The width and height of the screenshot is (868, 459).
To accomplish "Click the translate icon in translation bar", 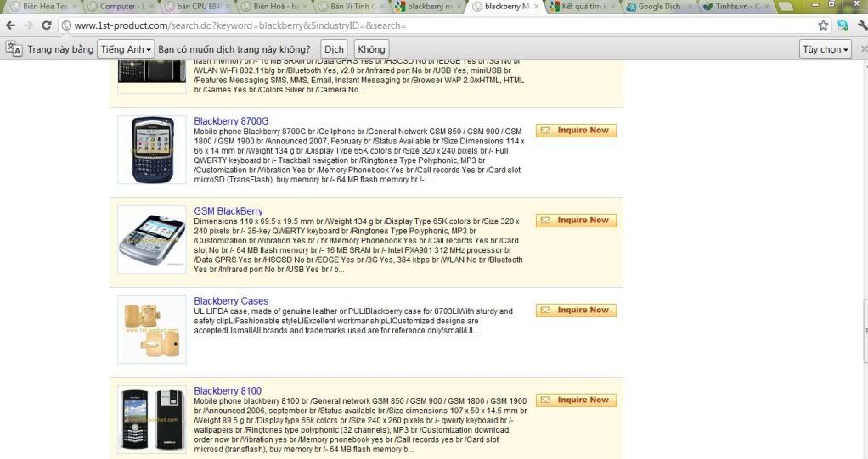I will coord(14,49).
